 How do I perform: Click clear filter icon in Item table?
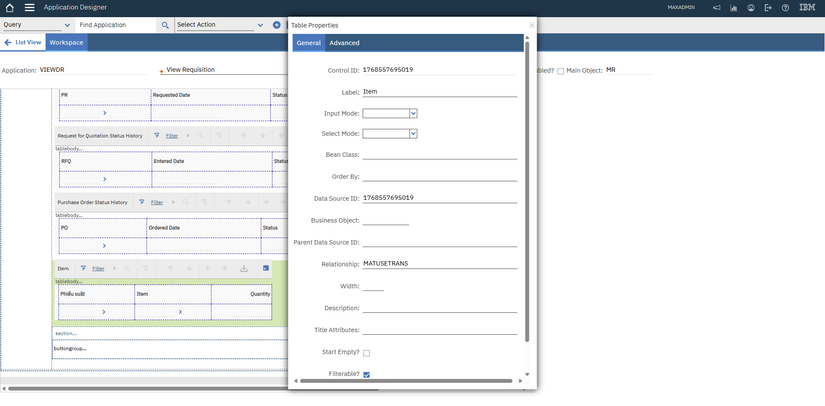146,268
